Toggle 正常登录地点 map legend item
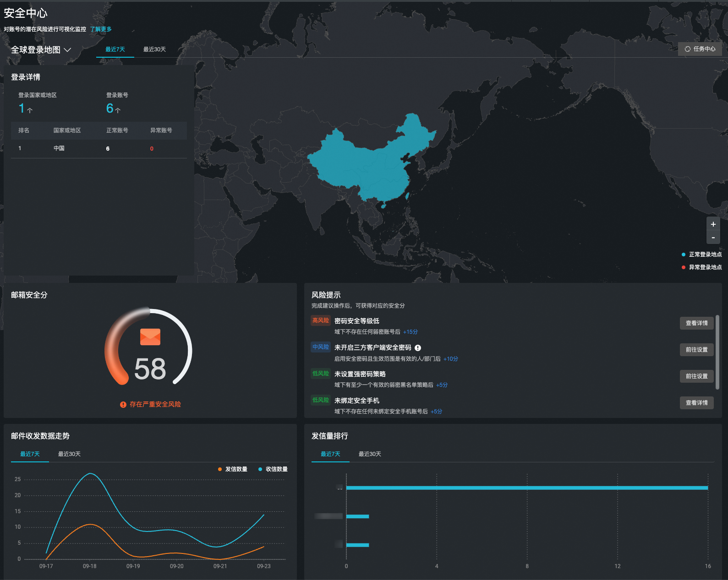 point(701,255)
